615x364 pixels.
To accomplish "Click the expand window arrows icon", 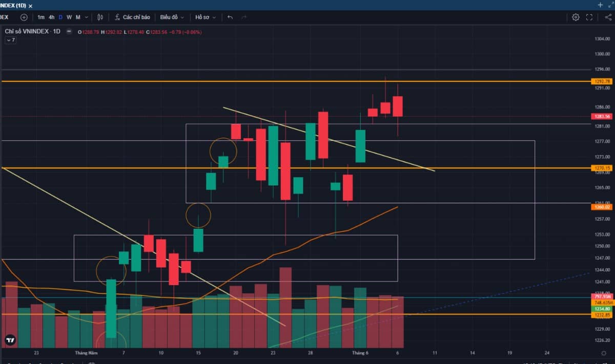I will pos(611,5).
